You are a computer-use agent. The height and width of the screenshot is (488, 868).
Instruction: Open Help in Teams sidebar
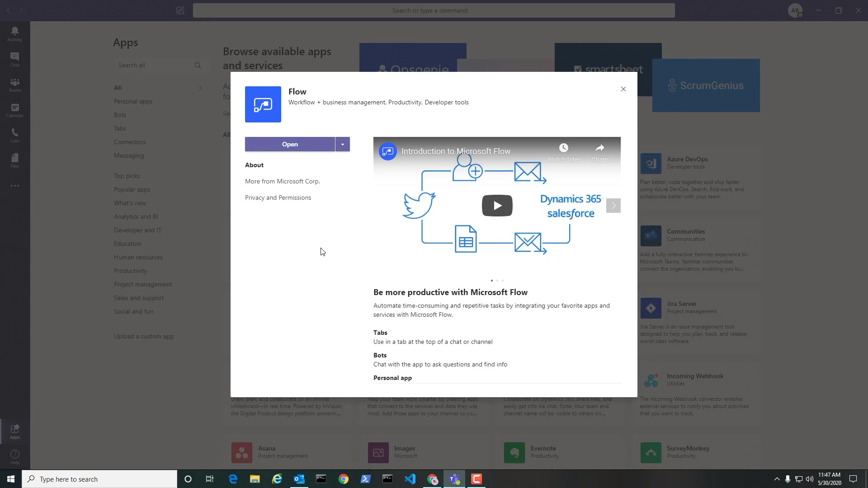(15, 457)
